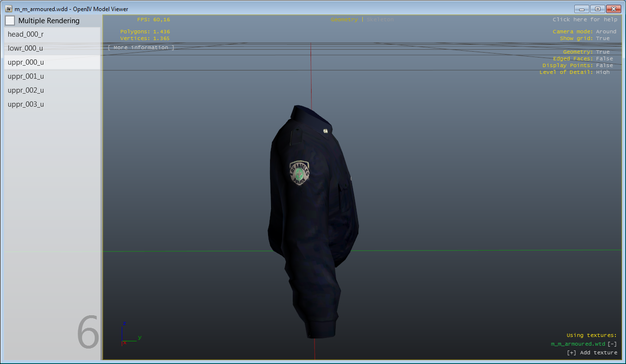
Task: Click the OpenIV app icon in title bar
Action: pyautogui.click(x=9, y=9)
